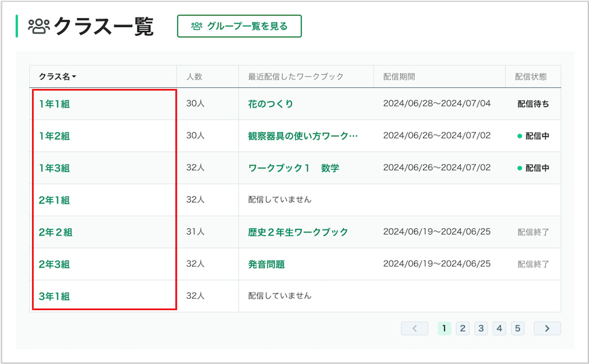Open class 1年3組

click(x=55, y=168)
